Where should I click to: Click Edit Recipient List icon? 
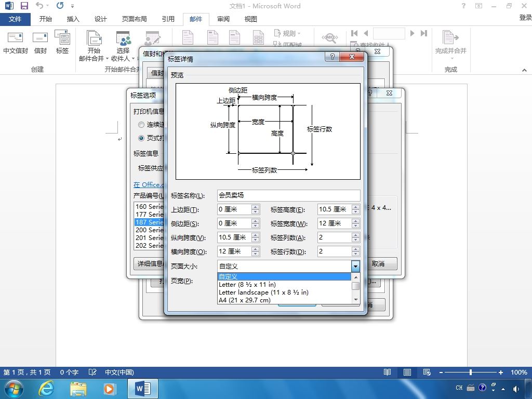(152, 38)
